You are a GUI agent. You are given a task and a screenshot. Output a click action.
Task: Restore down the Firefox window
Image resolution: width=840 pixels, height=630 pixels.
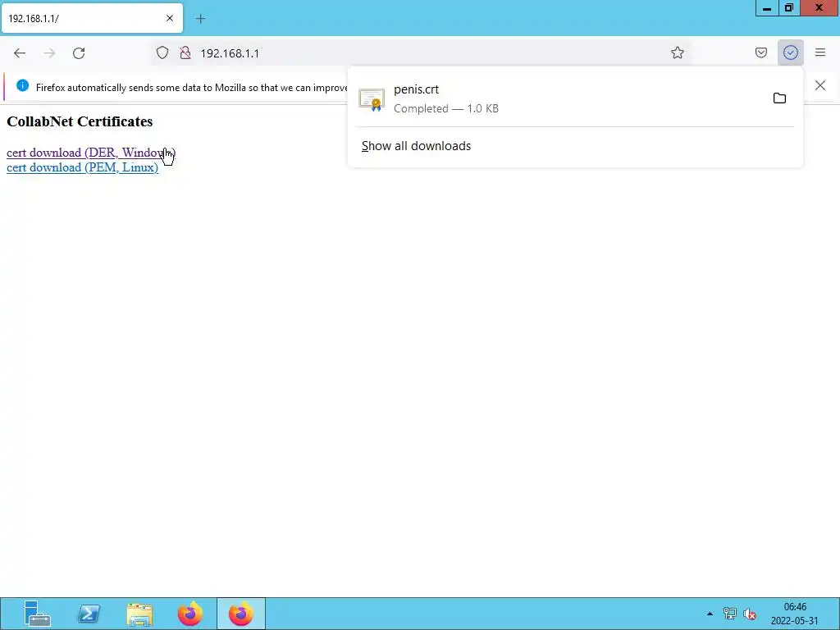pyautogui.click(x=789, y=7)
